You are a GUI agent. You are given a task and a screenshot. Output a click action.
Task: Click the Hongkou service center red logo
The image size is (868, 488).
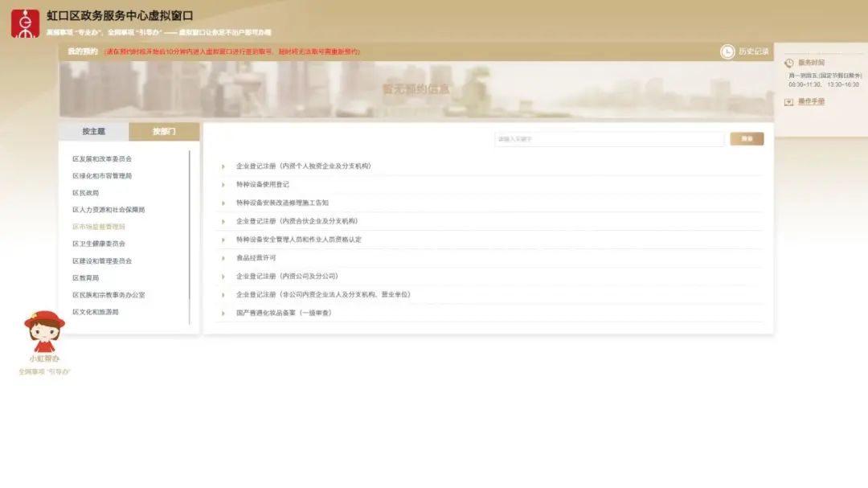(x=26, y=24)
